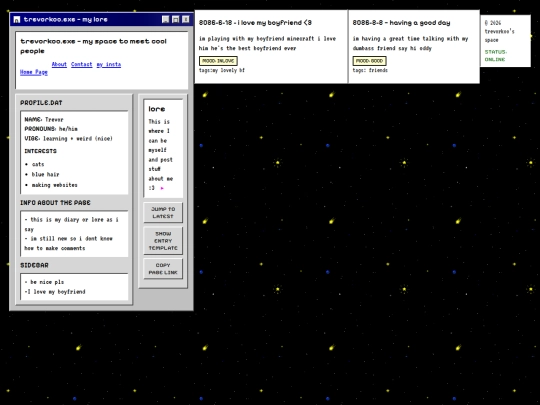Open the Contact link

[x=82, y=64]
